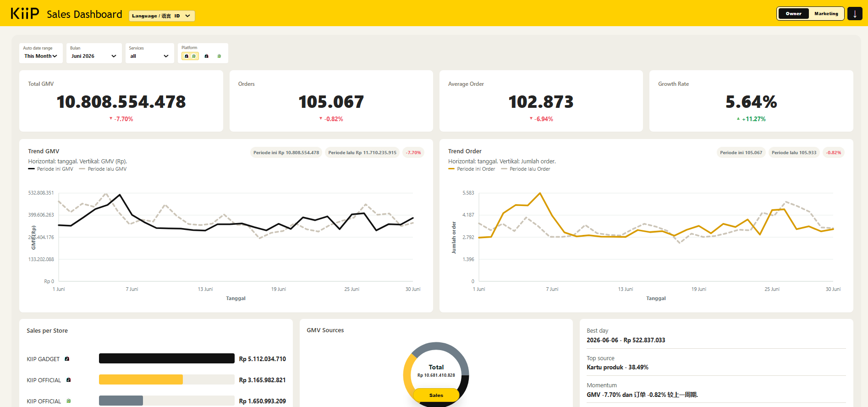This screenshot has width=868, height=407.
Task: Click the -0.82% chip in Trend Order
Action: pos(834,153)
